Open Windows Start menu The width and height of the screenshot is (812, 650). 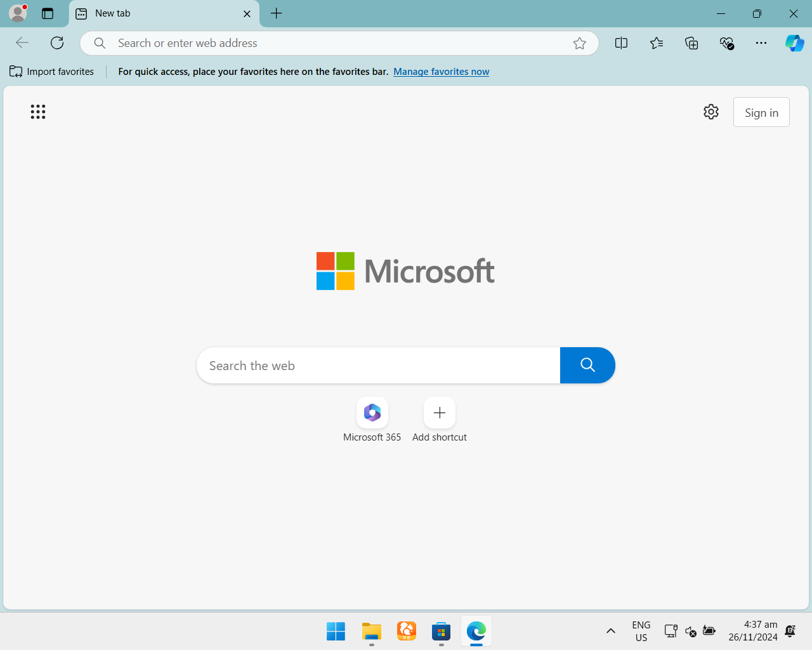tap(336, 631)
